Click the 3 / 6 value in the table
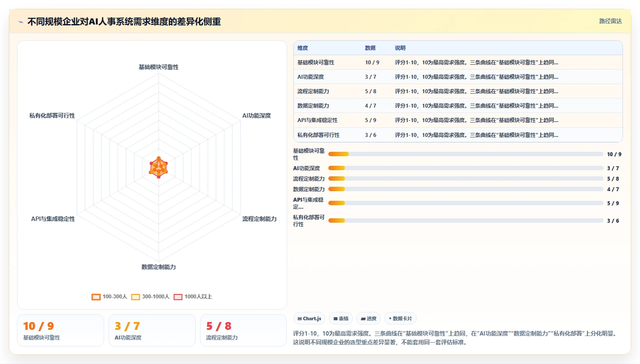640x364 pixels. [370, 135]
